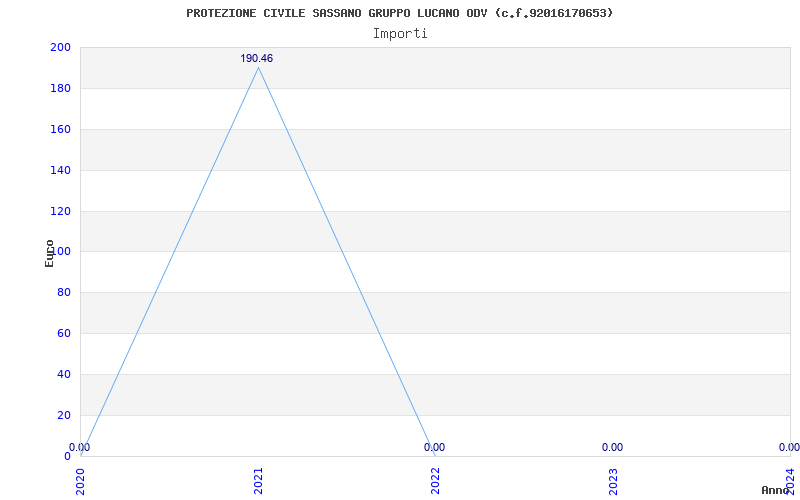Click the Importi subtitle
The image size is (800, 500).
(x=400, y=34)
